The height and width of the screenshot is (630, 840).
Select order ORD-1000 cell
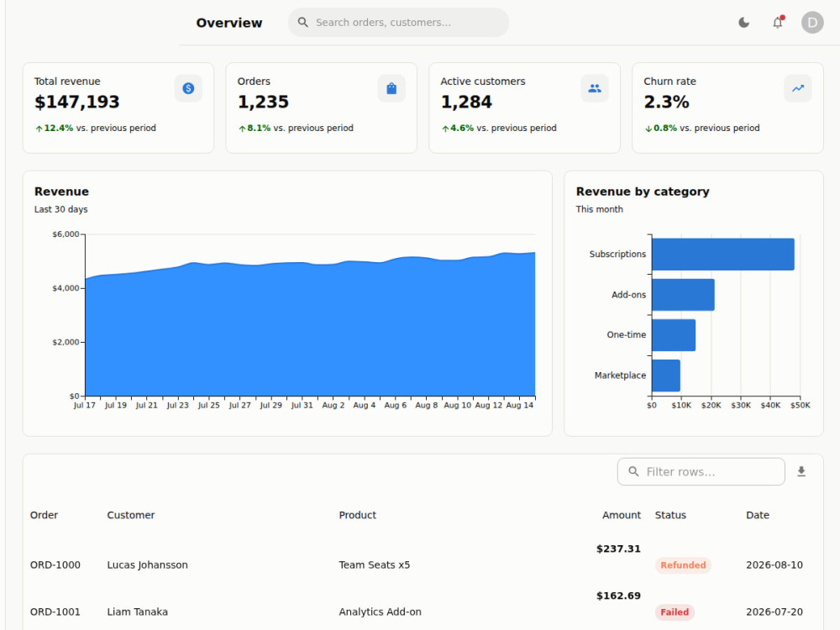click(x=55, y=565)
